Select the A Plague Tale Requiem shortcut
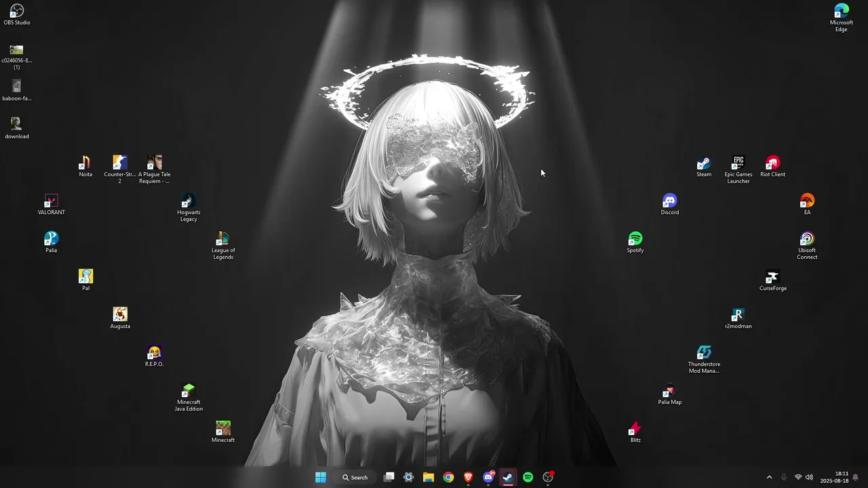868x488 pixels. point(155,169)
